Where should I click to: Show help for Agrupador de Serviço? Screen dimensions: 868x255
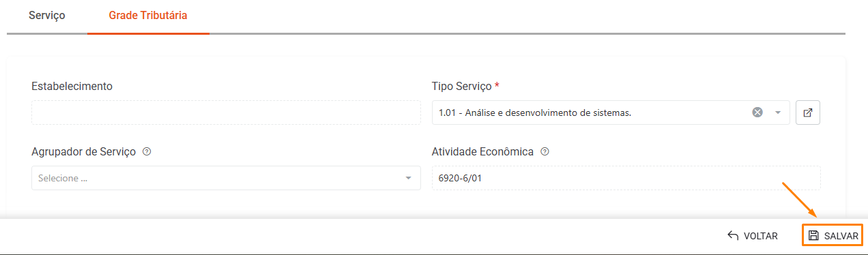(x=147, y=151)
